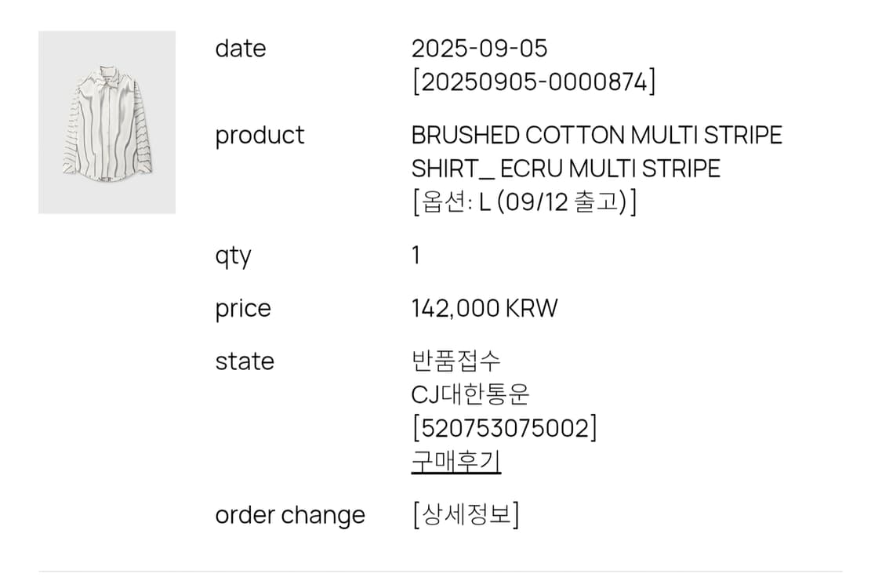Click the order change row label
The width and height of the screenshot is (882, 588).
290,514
